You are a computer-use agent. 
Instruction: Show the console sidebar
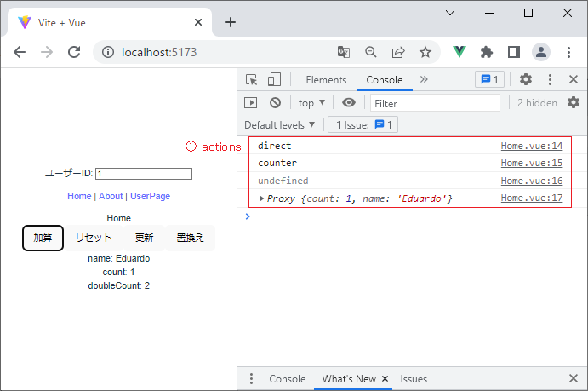250,102
